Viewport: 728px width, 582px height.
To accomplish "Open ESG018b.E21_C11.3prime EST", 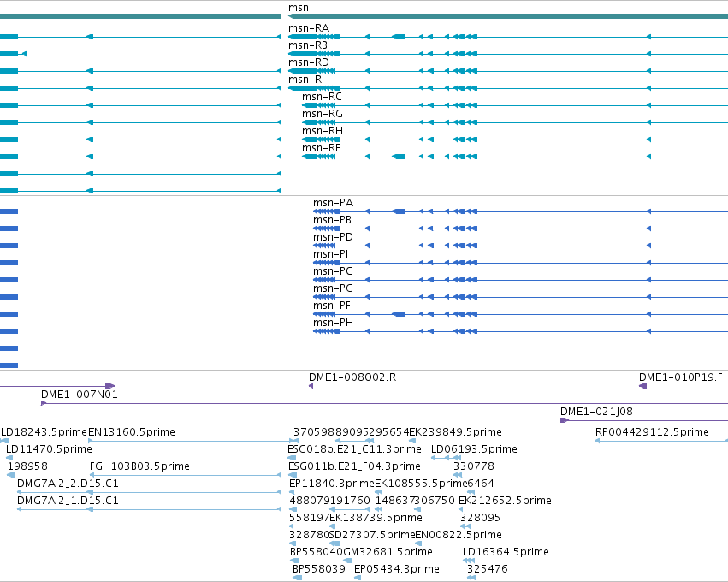I will [x=354, y=450].
